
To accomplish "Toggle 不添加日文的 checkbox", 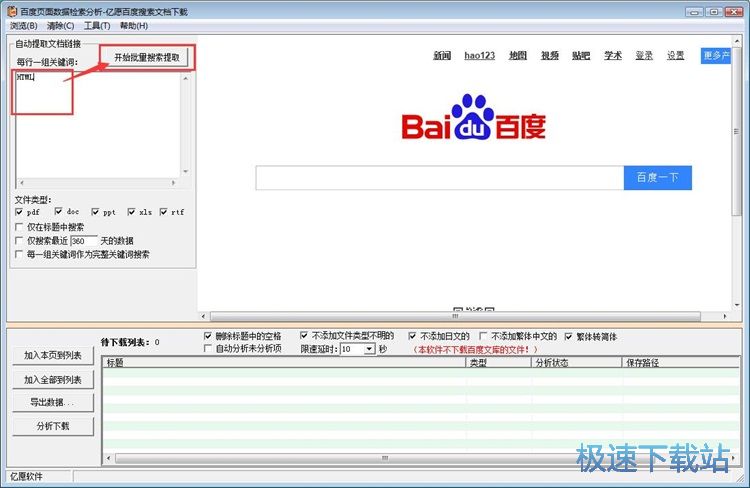I will click(412, 336).
